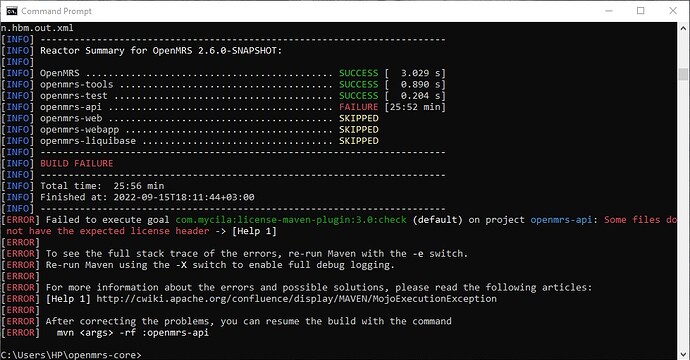Click the C:\Users\HP\openmrs-core prompt line
Image resolution: width=690 pixels, height=360 pixels.
71,355
